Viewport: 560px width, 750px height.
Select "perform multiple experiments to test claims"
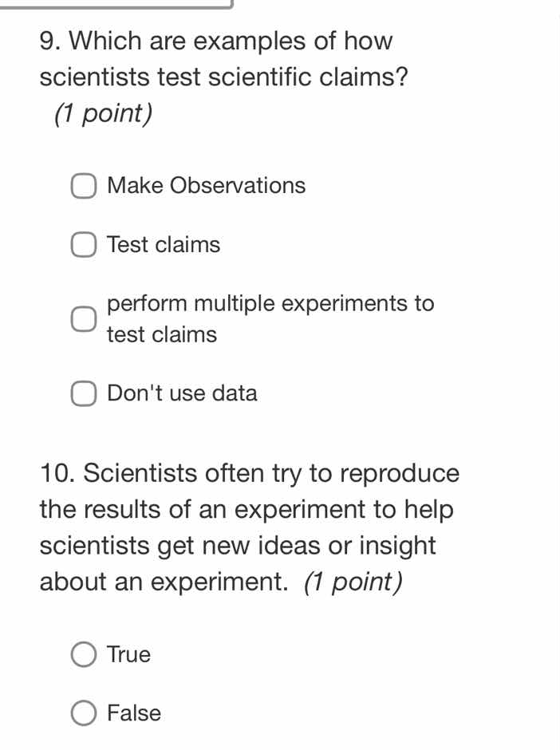click(x=83, y=318)
